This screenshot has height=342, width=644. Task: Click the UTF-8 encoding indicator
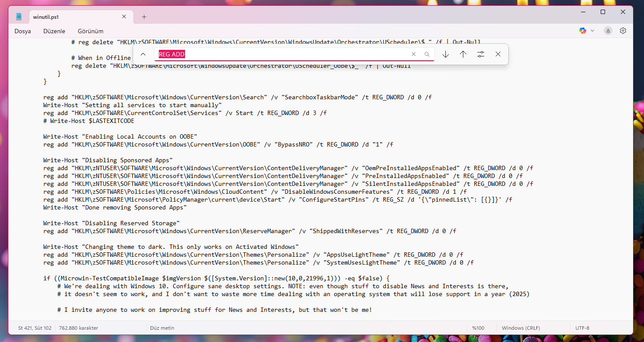[582, 328]
